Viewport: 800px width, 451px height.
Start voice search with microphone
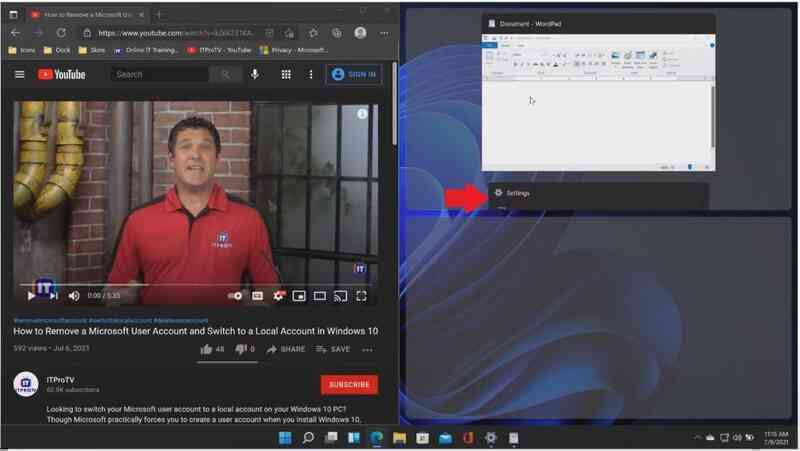click(x=255, y=74)
